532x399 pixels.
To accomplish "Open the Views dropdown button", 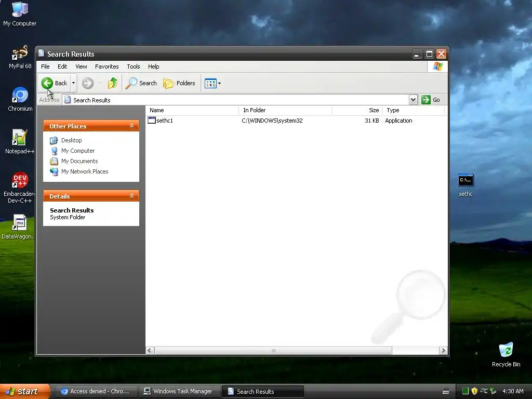I will point(212,83).
